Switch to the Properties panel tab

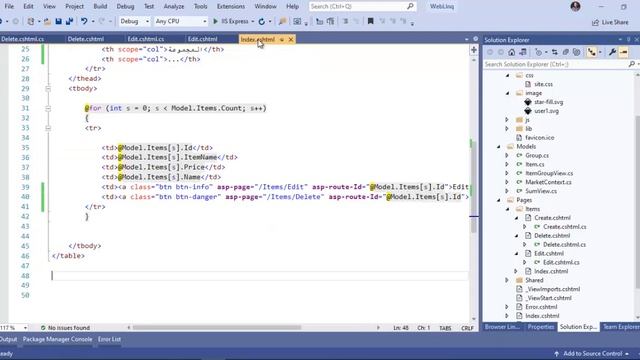(x=540, y=327)
